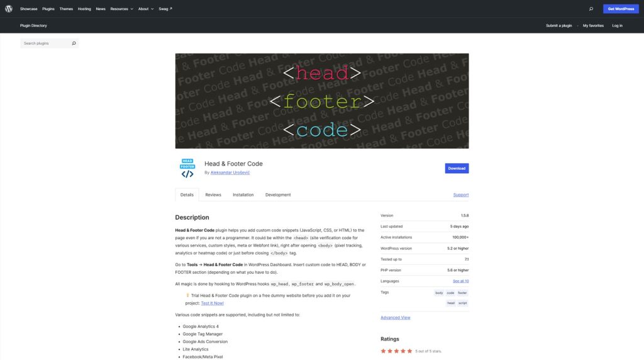Open News in top navigation
Screen dimensions: 644x360
[101, 9]
